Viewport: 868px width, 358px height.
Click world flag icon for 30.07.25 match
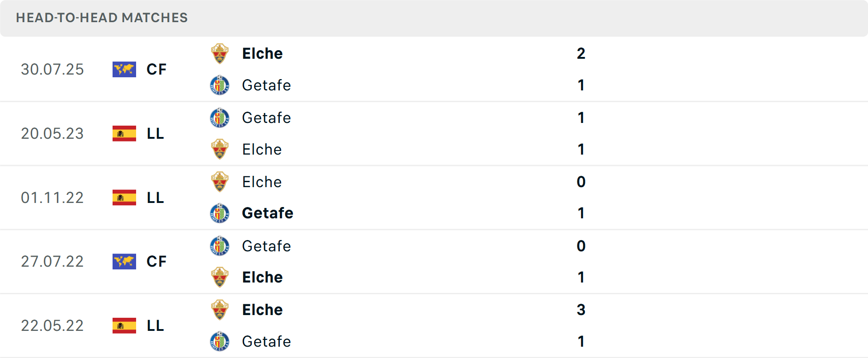124,70
